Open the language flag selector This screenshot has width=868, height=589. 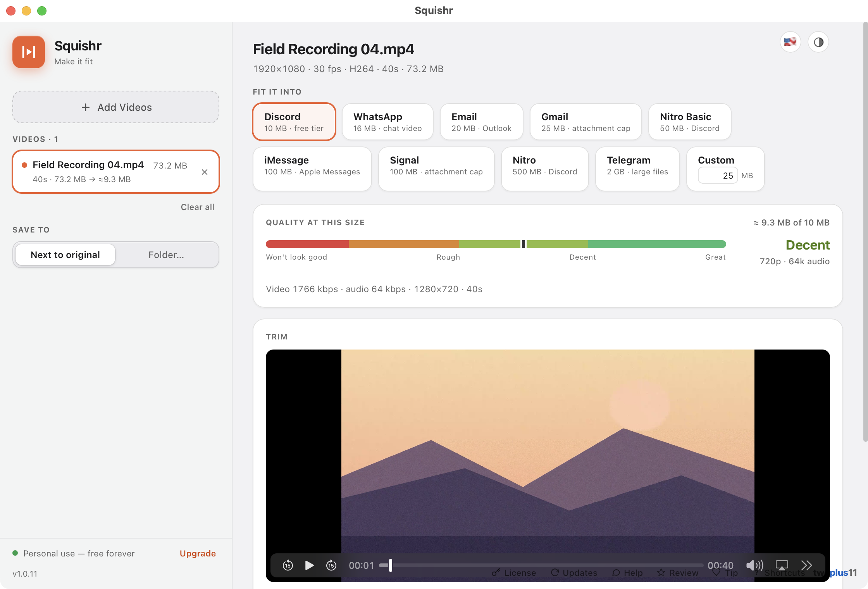790,42
